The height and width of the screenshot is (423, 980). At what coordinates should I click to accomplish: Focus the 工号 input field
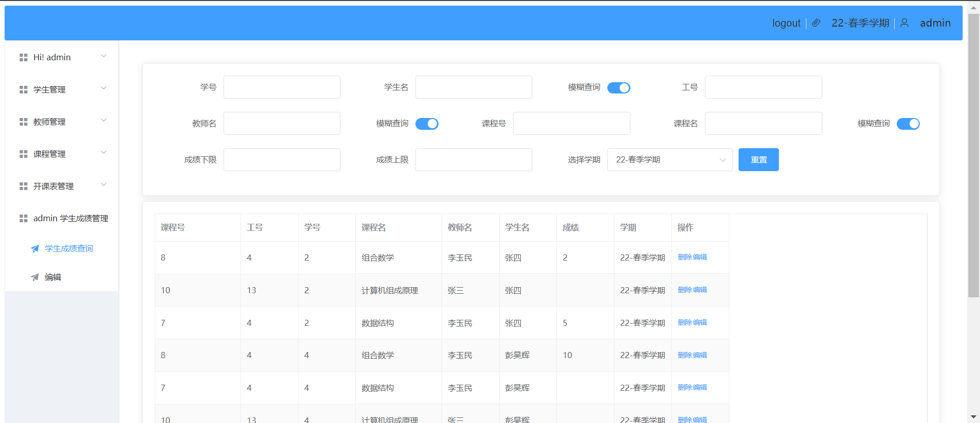pyautogui.click(x=763, y=87)
